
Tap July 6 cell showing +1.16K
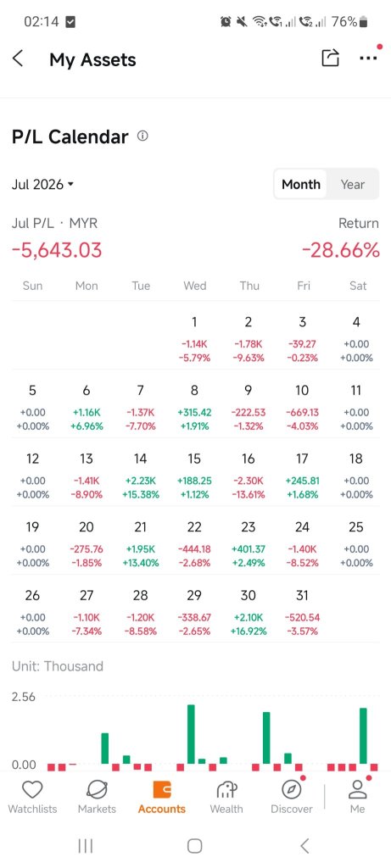[87, 408]
